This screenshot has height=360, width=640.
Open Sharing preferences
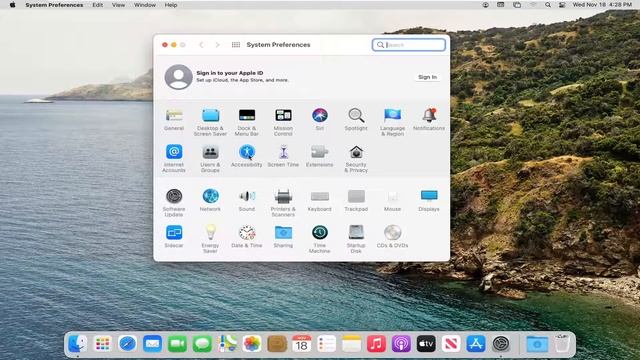point(283,236)
